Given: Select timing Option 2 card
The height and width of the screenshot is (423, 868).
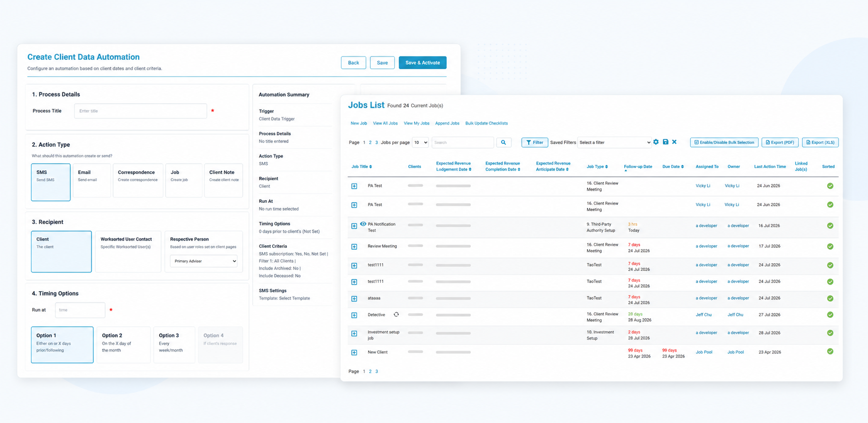Looking at the screenshot, I should [123, 345].
